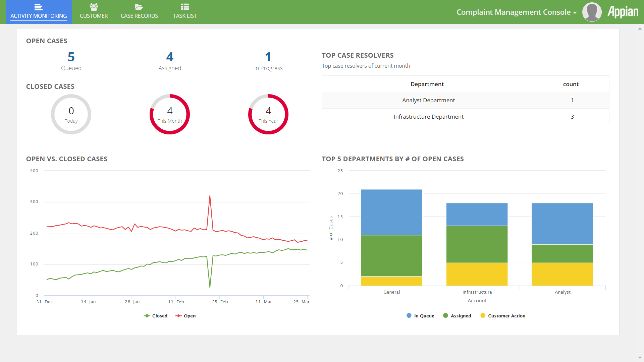Open the CASE RECORDS tab

point(139,16)
